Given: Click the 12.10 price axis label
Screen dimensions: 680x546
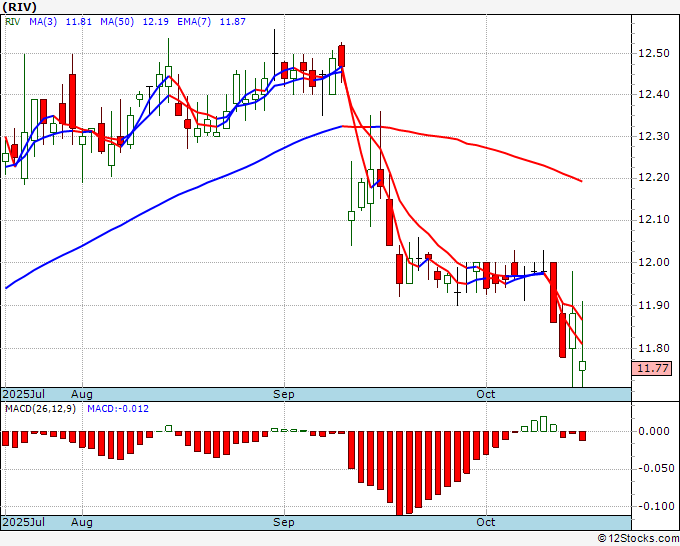Looking at the screenshot, I should 654,219.
